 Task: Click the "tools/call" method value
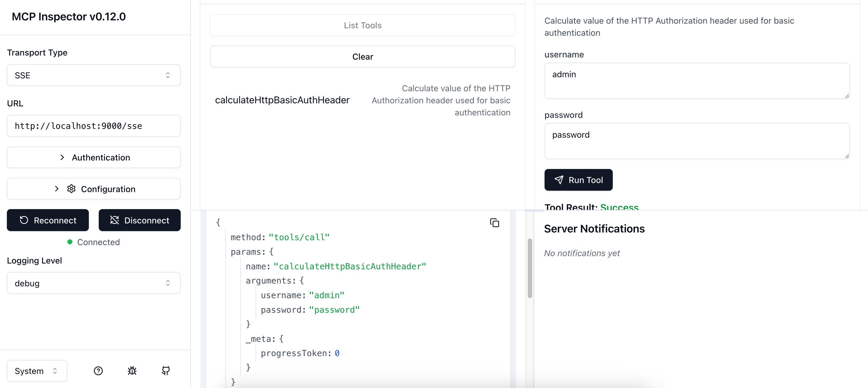click(299, 237)
